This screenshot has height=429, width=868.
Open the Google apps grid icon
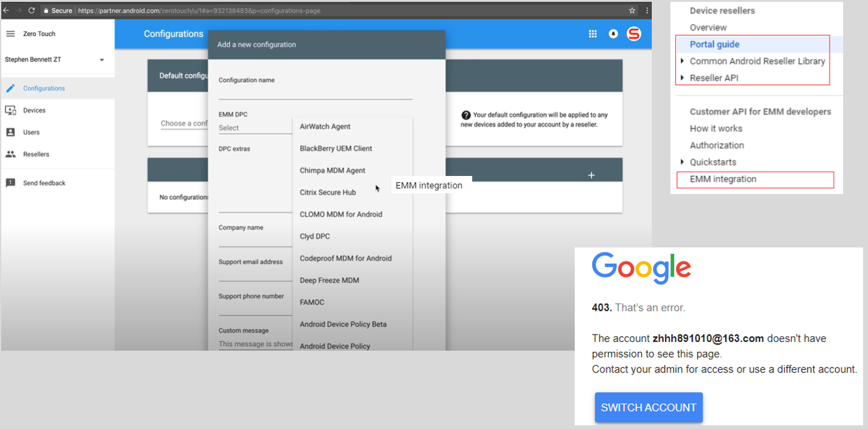click(593, 34)
